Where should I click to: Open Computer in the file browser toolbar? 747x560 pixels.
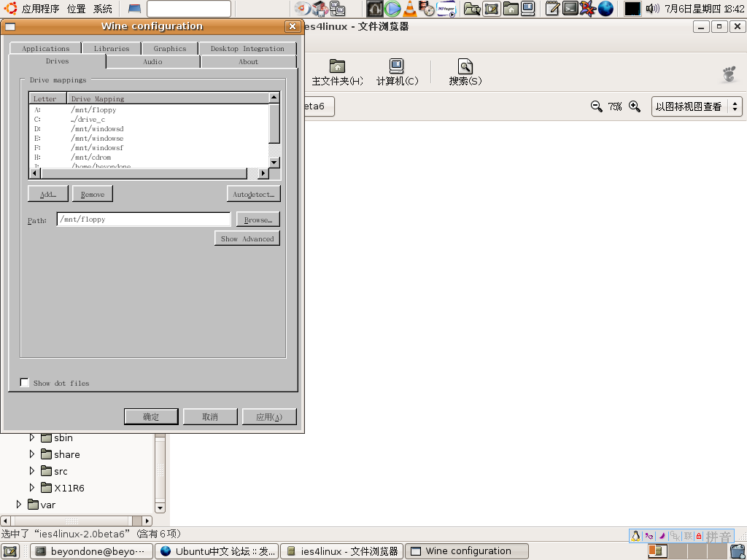coord(397,72)
